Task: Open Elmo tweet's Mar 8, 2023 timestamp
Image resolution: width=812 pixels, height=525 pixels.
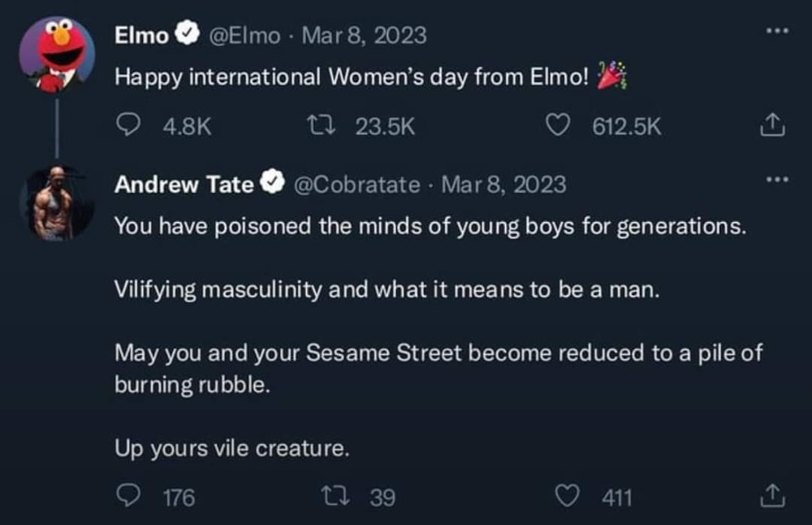Action: pos(364,35)
